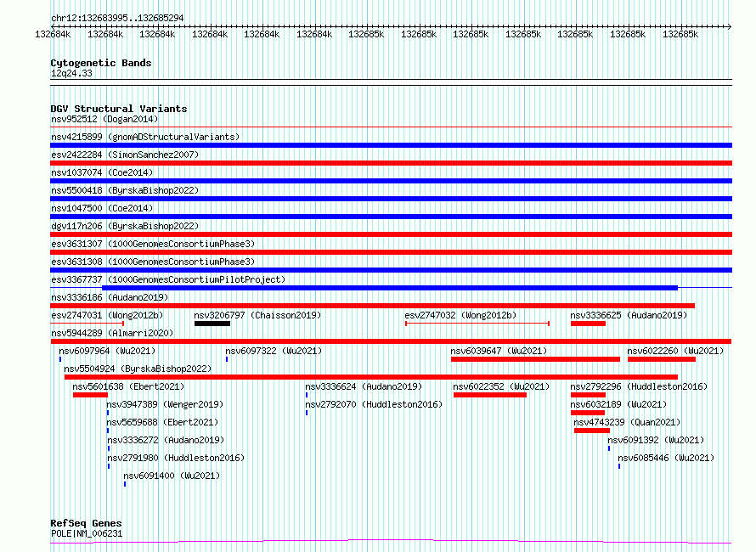Click nsv6091392 (Wu2021) label
The image size is (756, 552).
[x=656, y=440]
